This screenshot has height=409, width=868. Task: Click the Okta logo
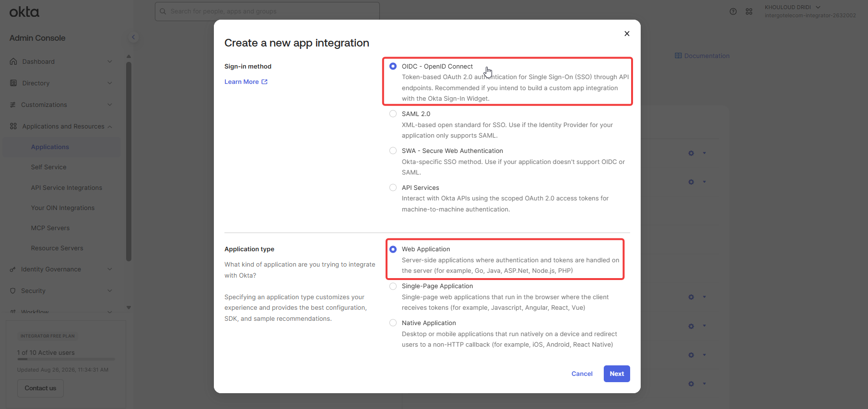[24, 12]
